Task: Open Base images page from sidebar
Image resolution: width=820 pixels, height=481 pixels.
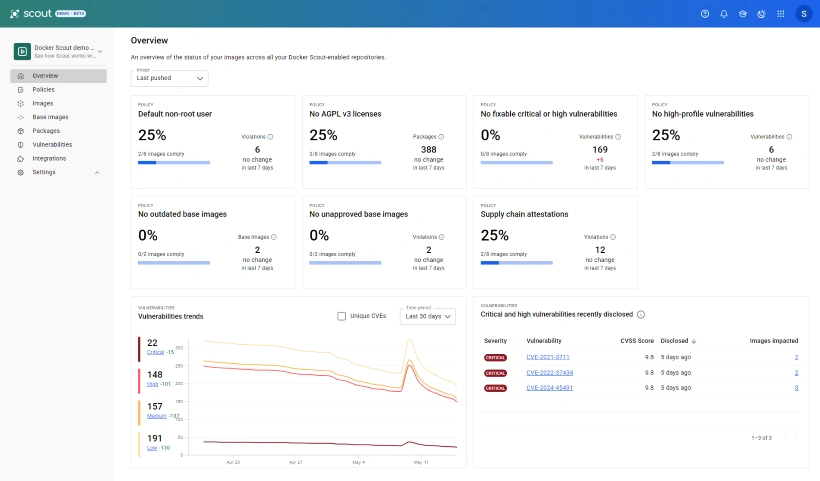Action: click(59, 117)
